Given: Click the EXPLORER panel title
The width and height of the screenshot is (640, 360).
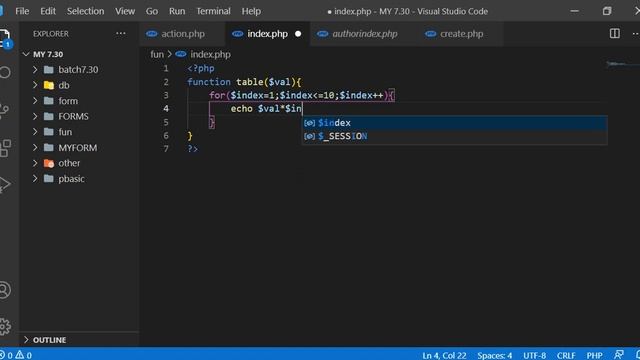Looking at the screenshot, I should coord(51,33).
